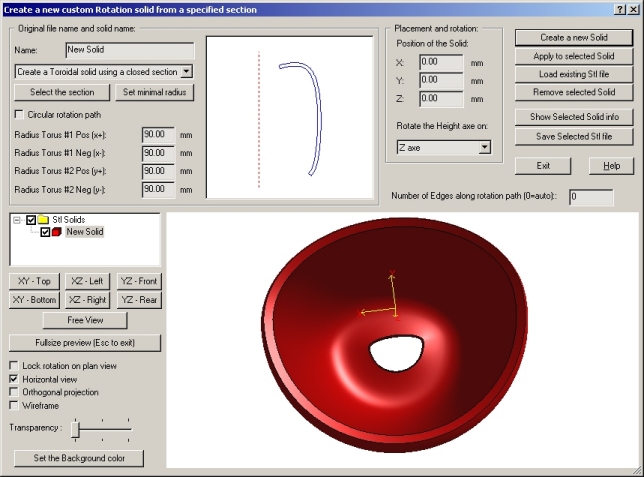The image size is (644, 477).
Task: Click Set the Background color button
Action: (79, 458)
